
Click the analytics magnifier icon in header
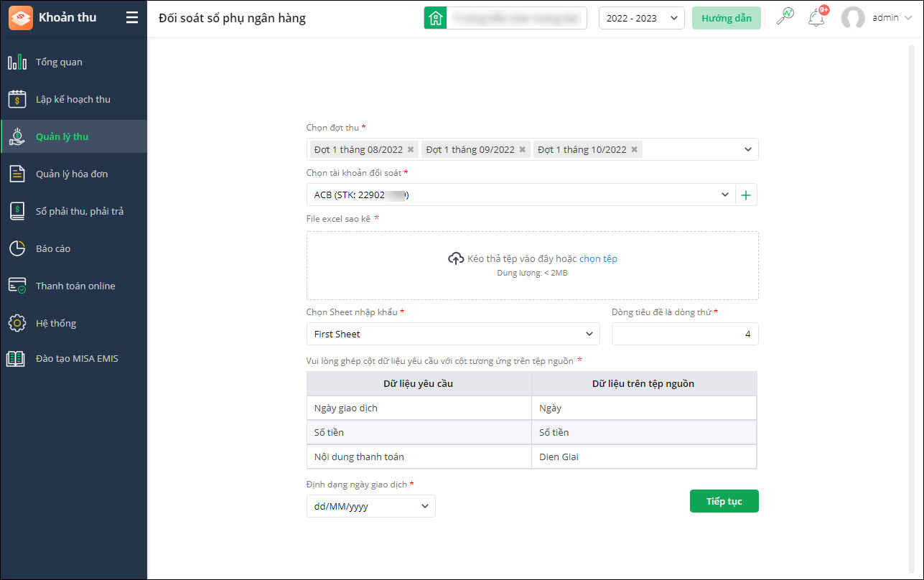pyautogui.click(x=785, y=17)
